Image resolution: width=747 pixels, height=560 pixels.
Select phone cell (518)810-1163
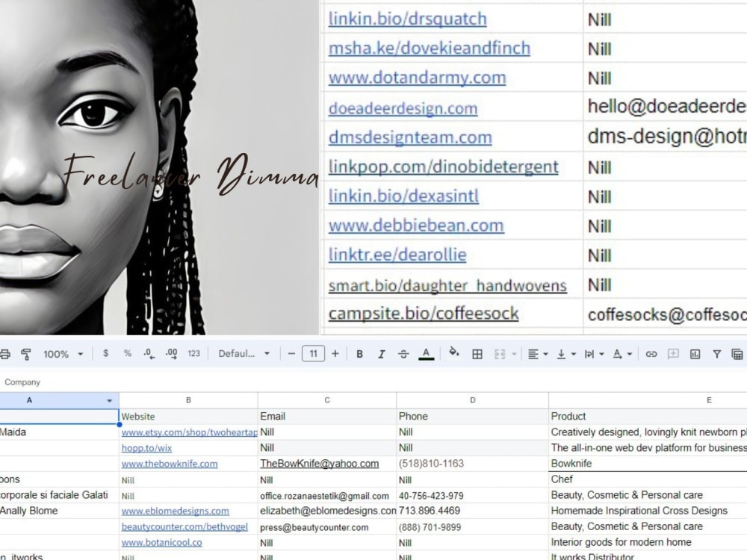pyautogui.click(x=473, y=464)
